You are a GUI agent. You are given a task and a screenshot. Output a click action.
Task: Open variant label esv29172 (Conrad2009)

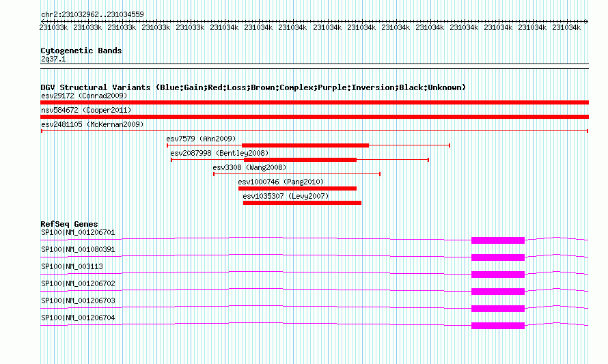click(84, 96)
